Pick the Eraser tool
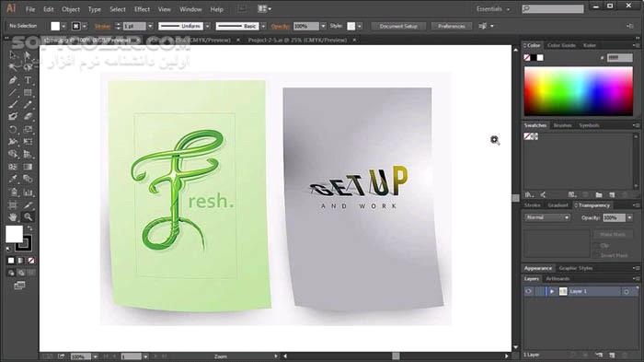The width and height of the screenshot is (644, 362). click(x=28, y=117)
